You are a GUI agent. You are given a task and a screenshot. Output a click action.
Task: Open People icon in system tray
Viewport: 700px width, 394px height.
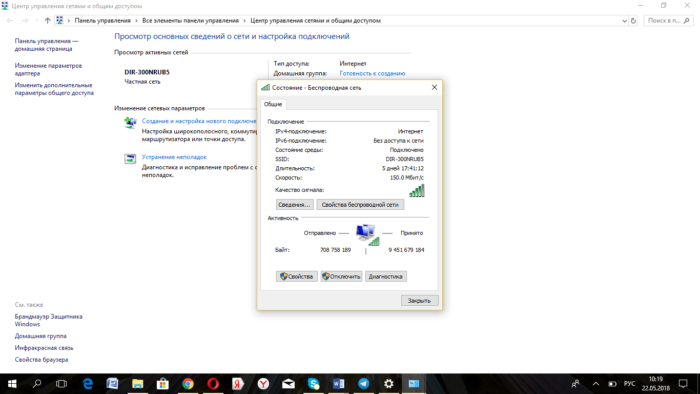click(x=575, y=384)
